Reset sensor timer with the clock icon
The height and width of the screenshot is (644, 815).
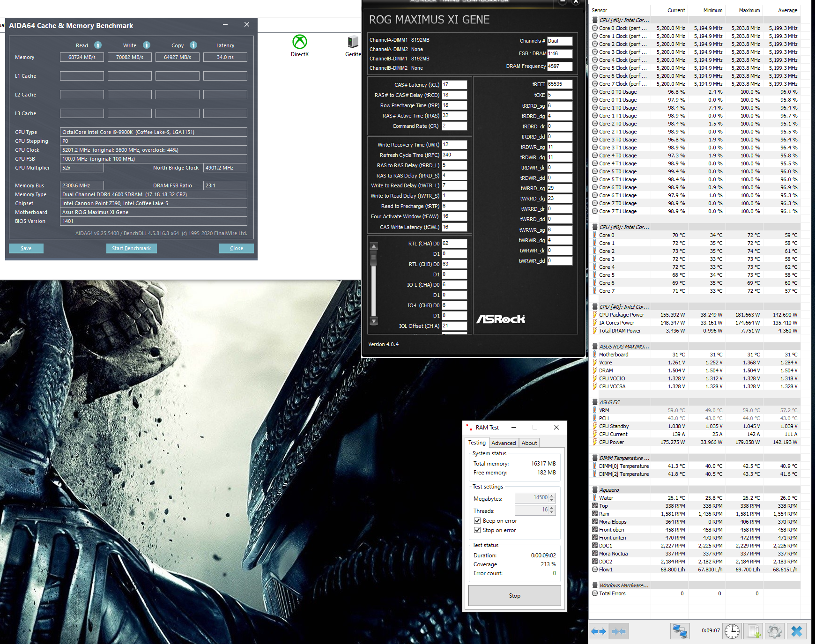[x=732, y=631]
